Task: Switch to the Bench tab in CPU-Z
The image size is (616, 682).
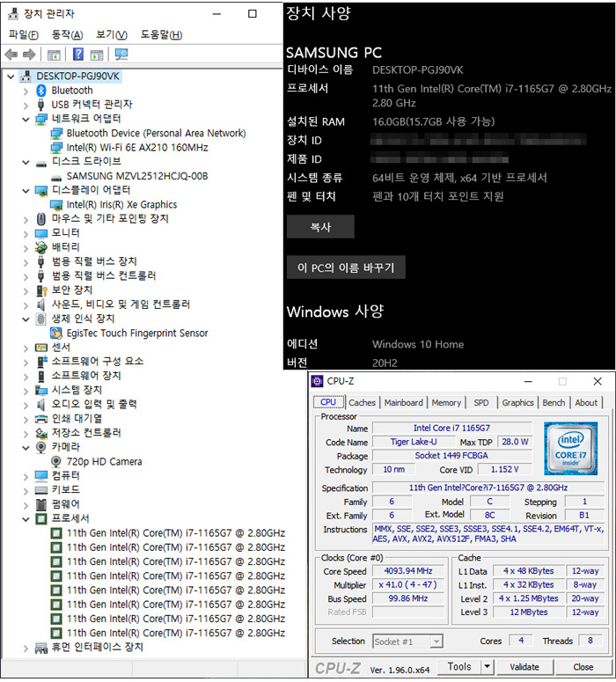Action: [554, 403]
